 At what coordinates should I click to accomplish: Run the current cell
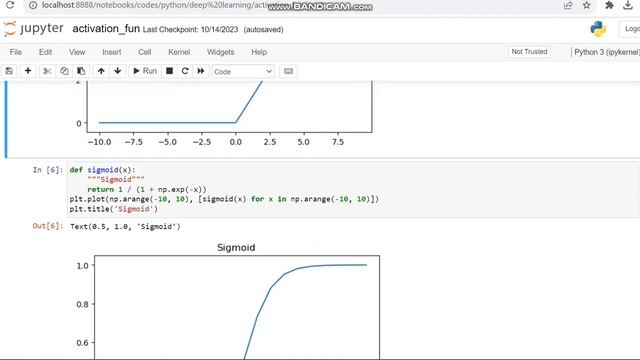145,71
